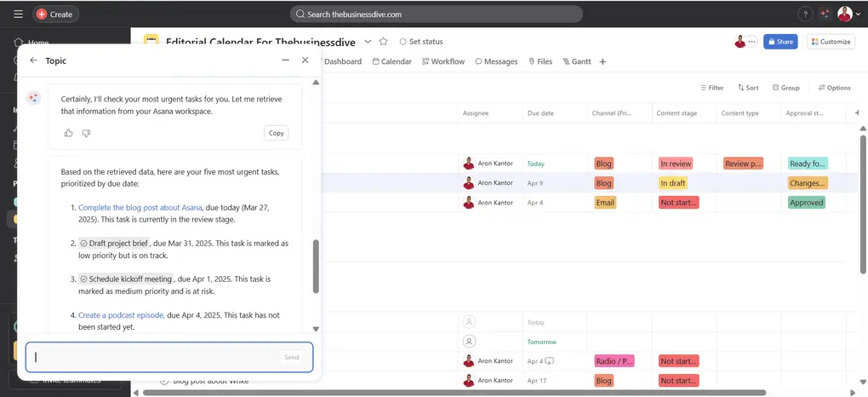868x397 pixels.
Task: Open the Filter options
Action: coord(712,88)
